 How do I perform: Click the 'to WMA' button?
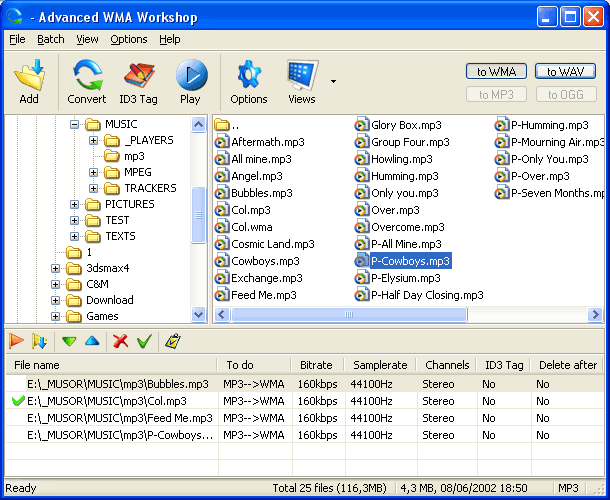496,72
